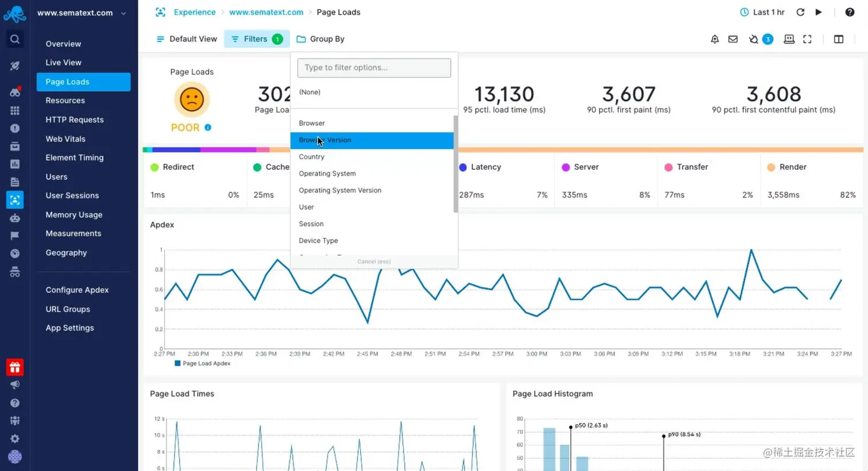Click the filter options search field

pos(374,68)
